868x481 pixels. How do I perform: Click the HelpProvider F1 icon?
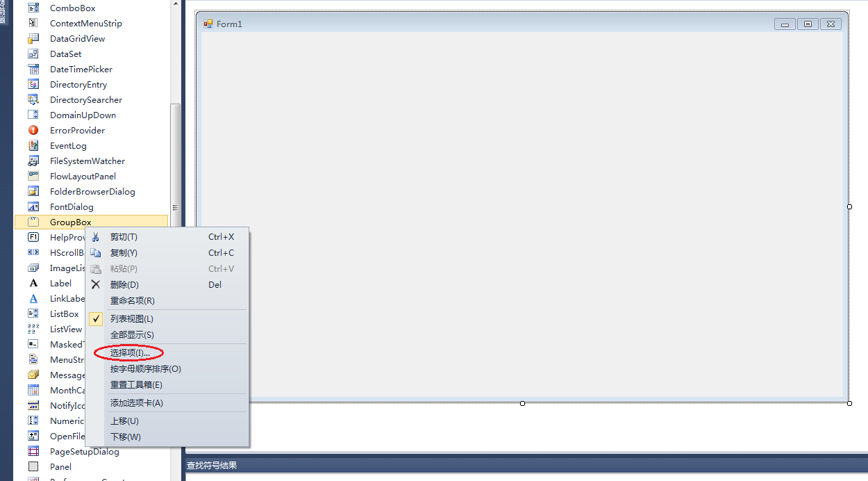[33, 238]
